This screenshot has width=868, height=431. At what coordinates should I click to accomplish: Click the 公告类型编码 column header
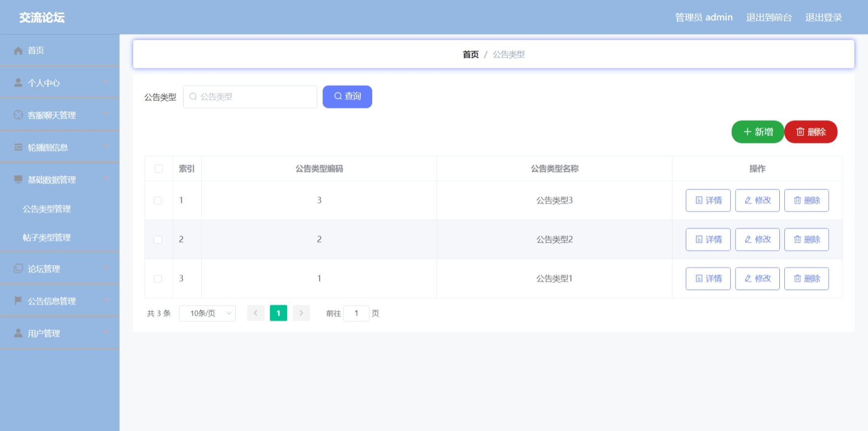(x=319, y=169)
